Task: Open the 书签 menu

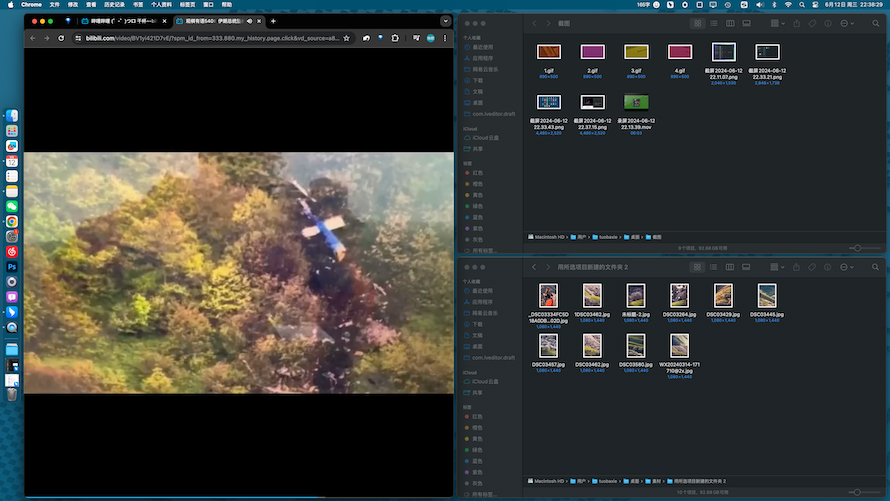Action: coord(138,5)
